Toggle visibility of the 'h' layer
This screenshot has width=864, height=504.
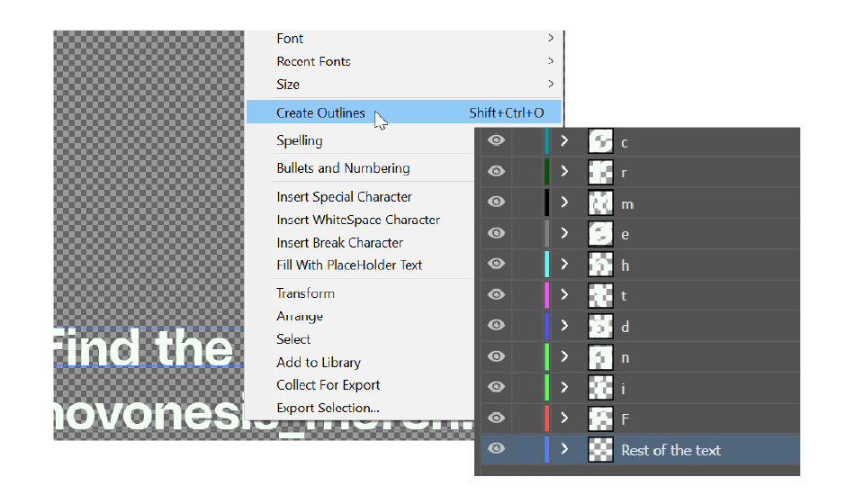point(496,264)
